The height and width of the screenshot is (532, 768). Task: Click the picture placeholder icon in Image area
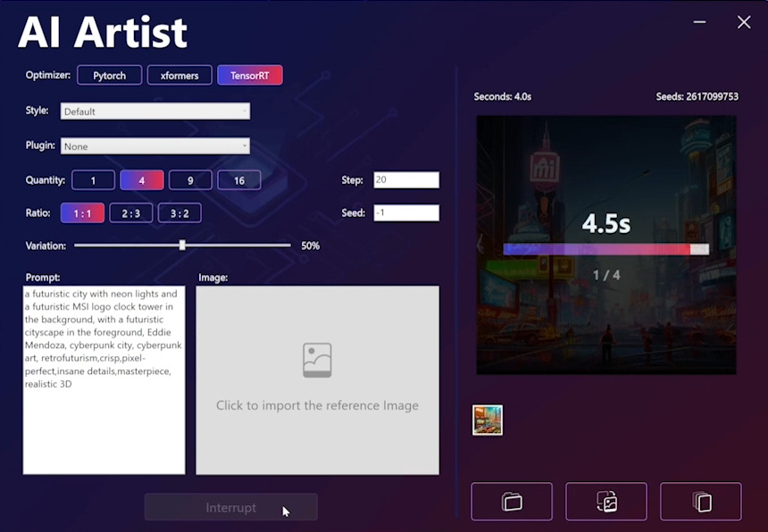pyautogui.click(x=317, y=360)
